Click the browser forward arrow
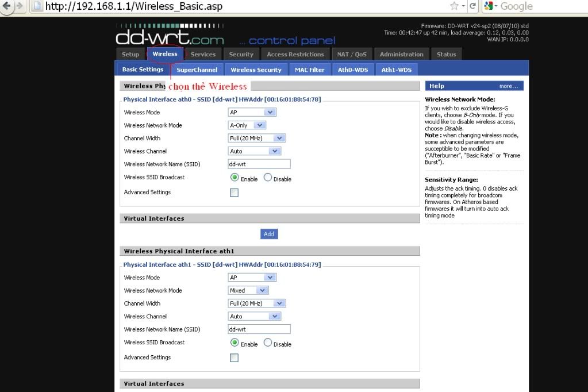Viewport: 588px width, 392px height. (x=20, y=6)
